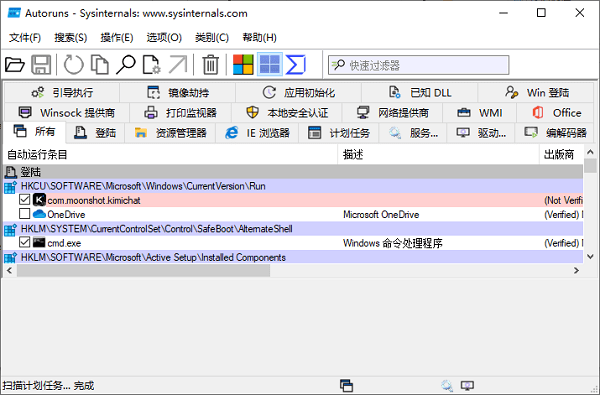Viewport: 600px width, 395px height.
Task: Click the Delete trash can icon
Action: pos(210,64)
